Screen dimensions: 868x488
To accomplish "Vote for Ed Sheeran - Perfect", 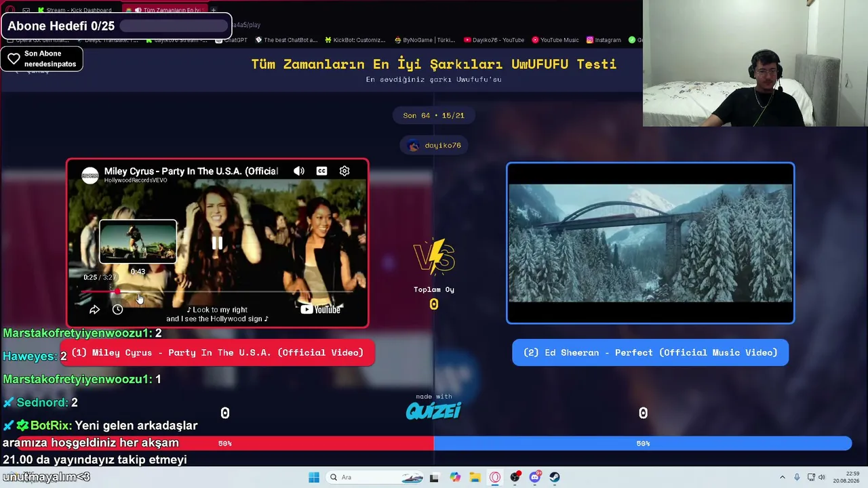I will (650, 352).
